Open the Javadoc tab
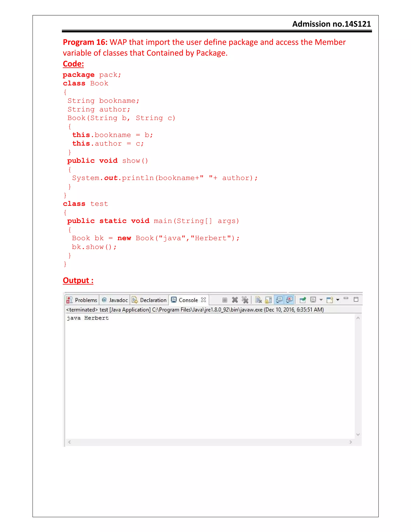Viewport: 411px width, 532px height. [x=115, y=300]
